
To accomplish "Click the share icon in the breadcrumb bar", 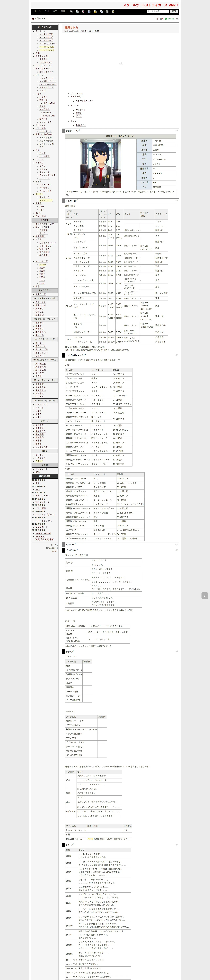I will (x=157, y=19).
